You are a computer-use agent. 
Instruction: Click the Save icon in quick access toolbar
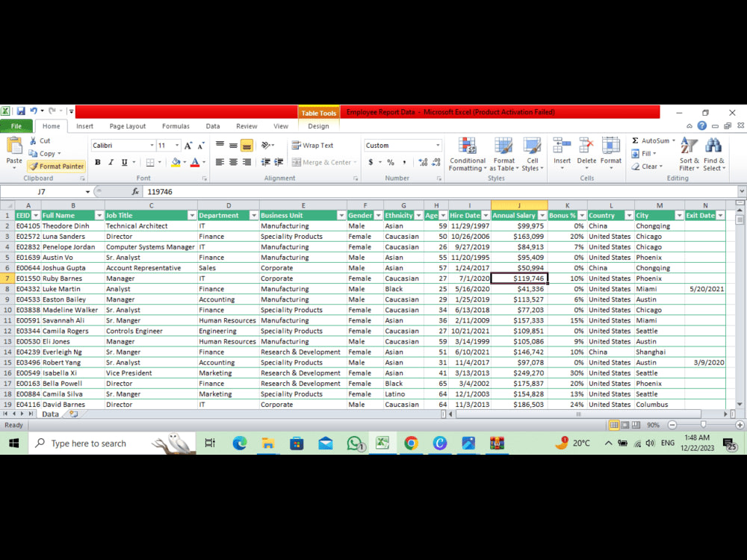pos(21,111)
